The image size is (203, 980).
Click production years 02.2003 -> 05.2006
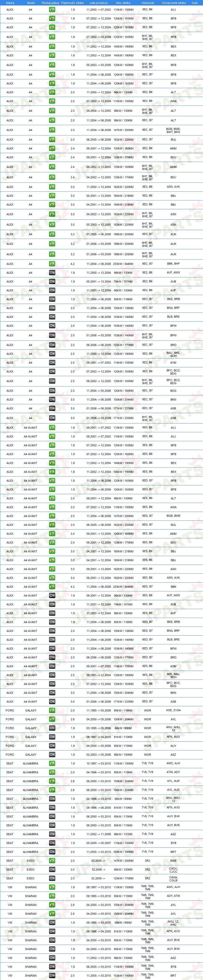[x=98, y=754]
